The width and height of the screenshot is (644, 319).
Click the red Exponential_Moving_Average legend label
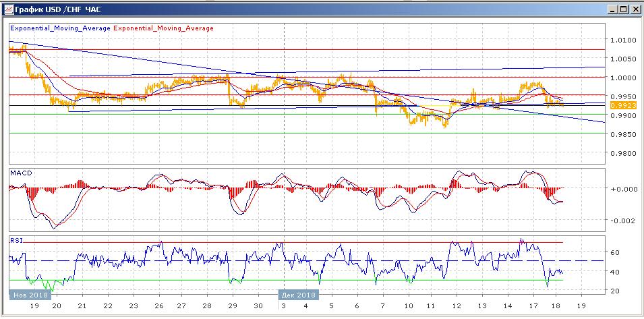click(164, 28)
